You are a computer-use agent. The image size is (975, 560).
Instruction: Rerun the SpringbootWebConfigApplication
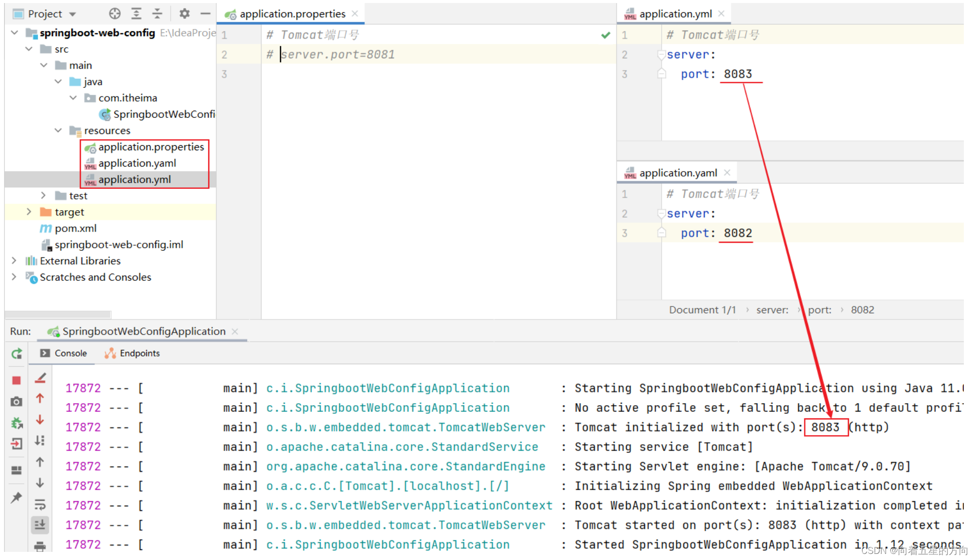[16, 354]
